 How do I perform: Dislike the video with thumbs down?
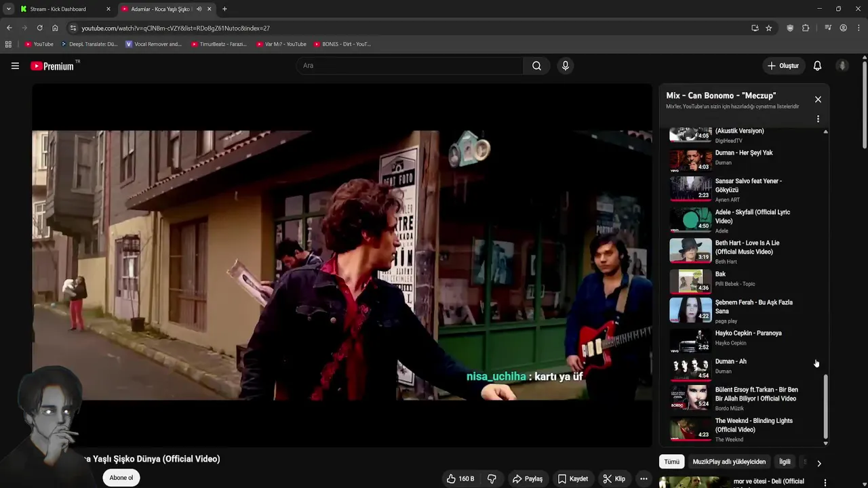(492, 479)
